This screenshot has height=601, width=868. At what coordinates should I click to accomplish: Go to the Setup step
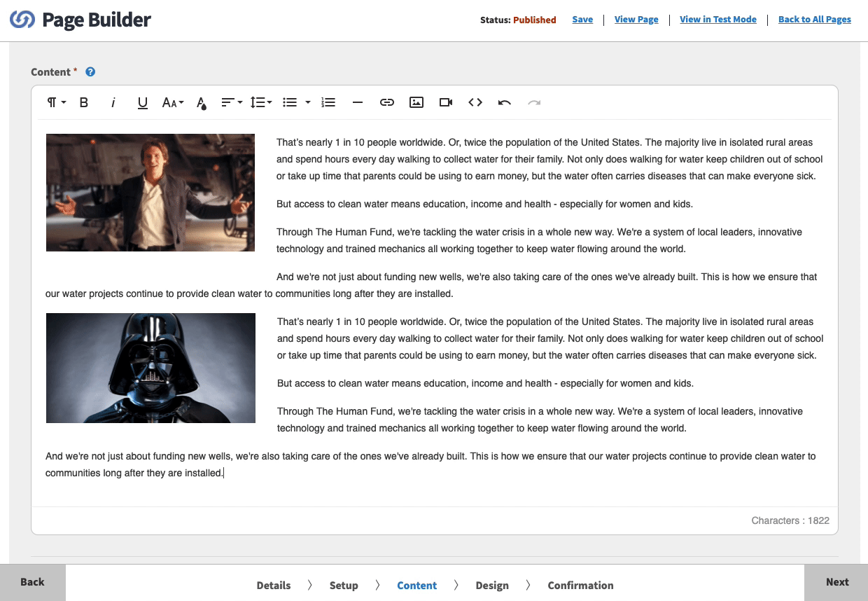click(344, 586)
